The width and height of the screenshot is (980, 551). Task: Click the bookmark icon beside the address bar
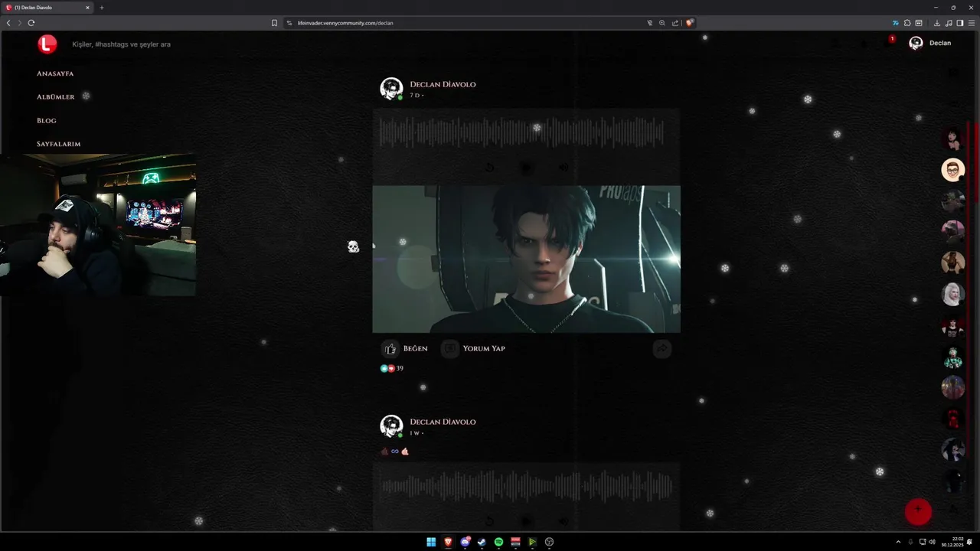coord(274,23)
